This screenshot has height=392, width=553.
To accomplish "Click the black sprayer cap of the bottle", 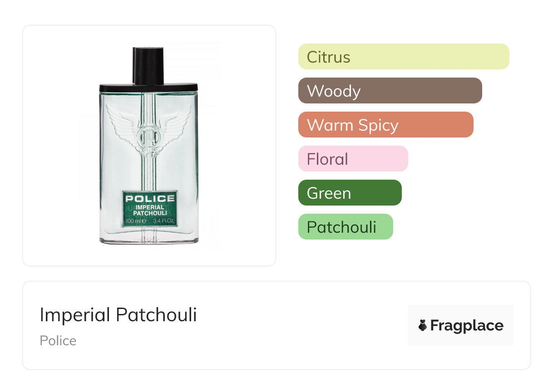I will pos(148,66).
